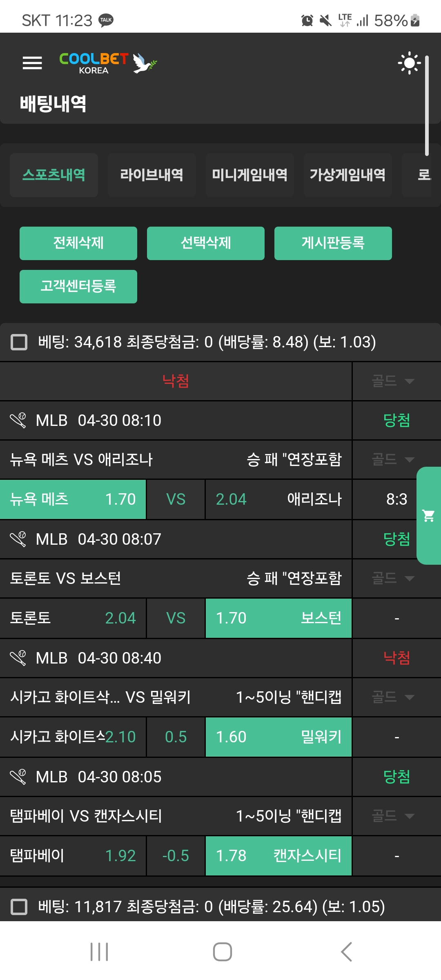Check the 11,817 bet slip checkbox
The image size is (441, 980).
[x=19, y=907]
